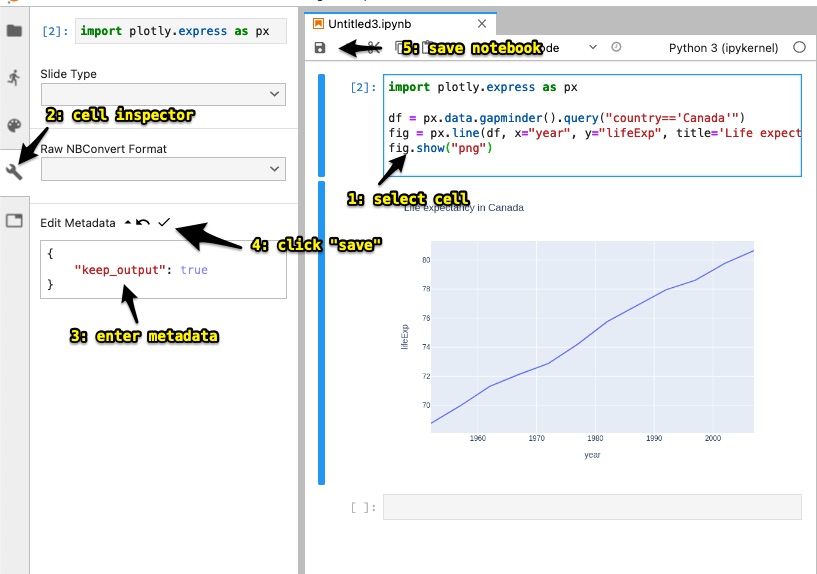Open the file browser folder icon

point(14,30)
